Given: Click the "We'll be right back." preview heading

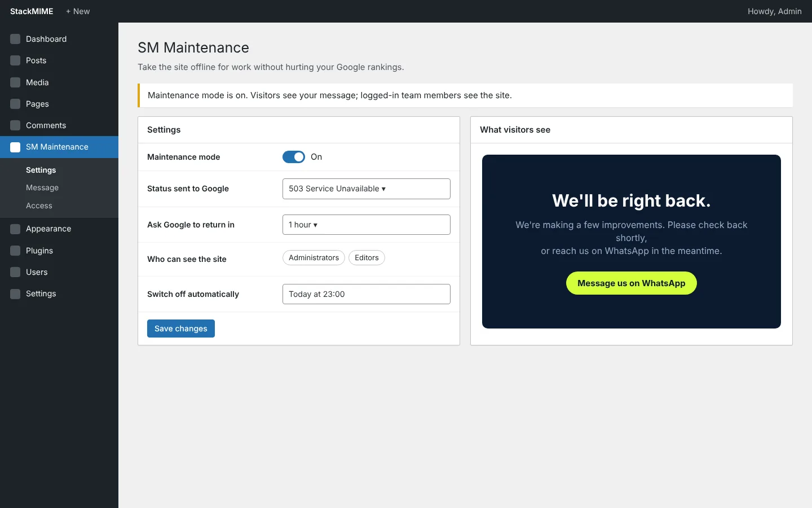Looking at the screenshot, I should point(632,201).
